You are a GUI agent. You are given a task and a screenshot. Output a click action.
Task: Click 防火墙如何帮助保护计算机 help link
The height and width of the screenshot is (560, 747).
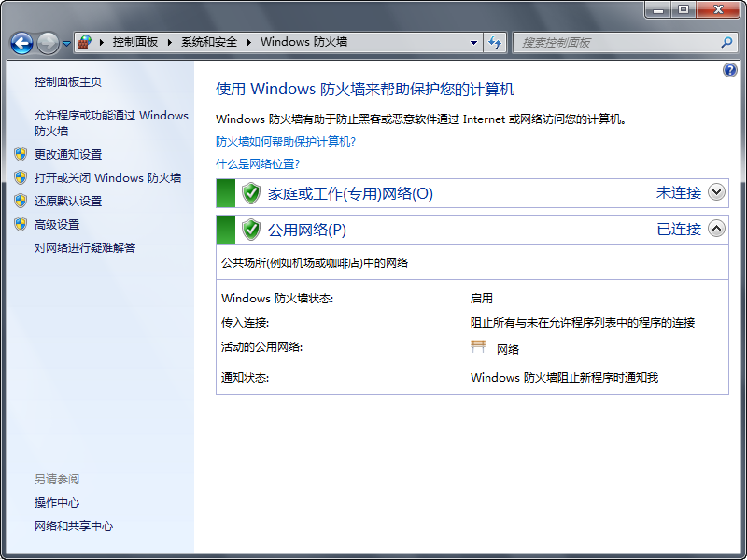(286, 142)
